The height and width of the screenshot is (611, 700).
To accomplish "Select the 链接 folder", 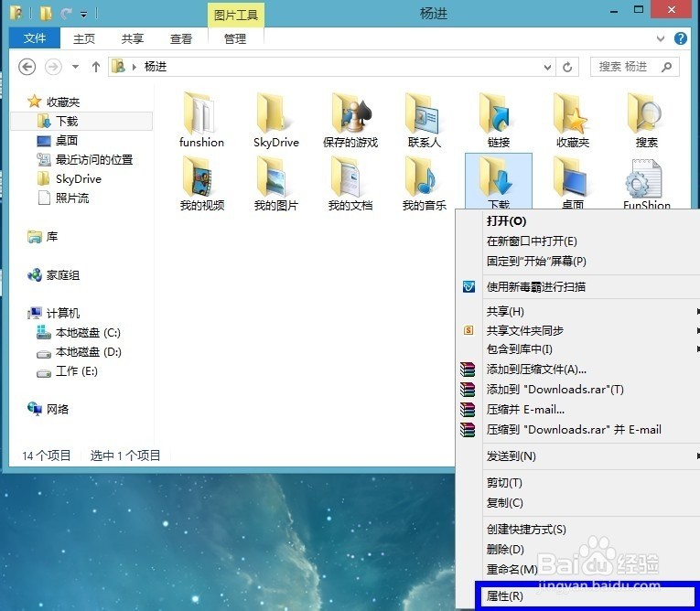I will 498,119.
